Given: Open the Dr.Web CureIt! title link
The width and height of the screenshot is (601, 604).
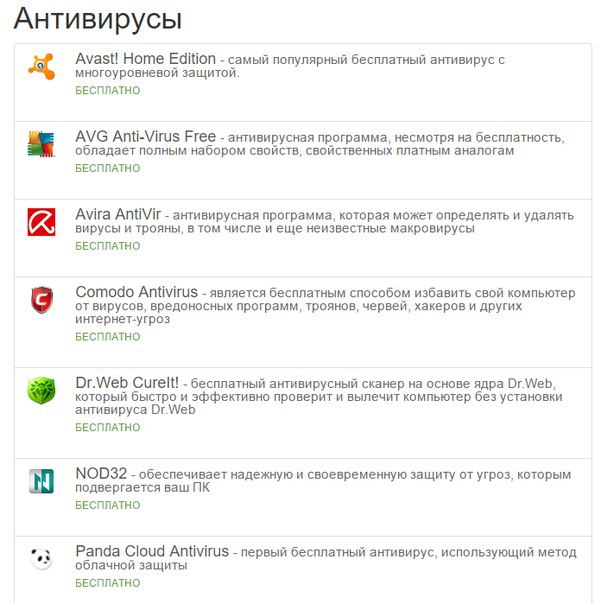Looking at the screenshot, I should tap(127, 383).
